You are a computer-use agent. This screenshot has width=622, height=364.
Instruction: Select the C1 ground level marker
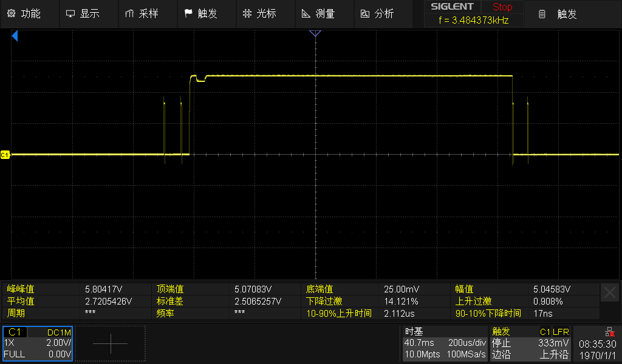click(x=5, y=155)
